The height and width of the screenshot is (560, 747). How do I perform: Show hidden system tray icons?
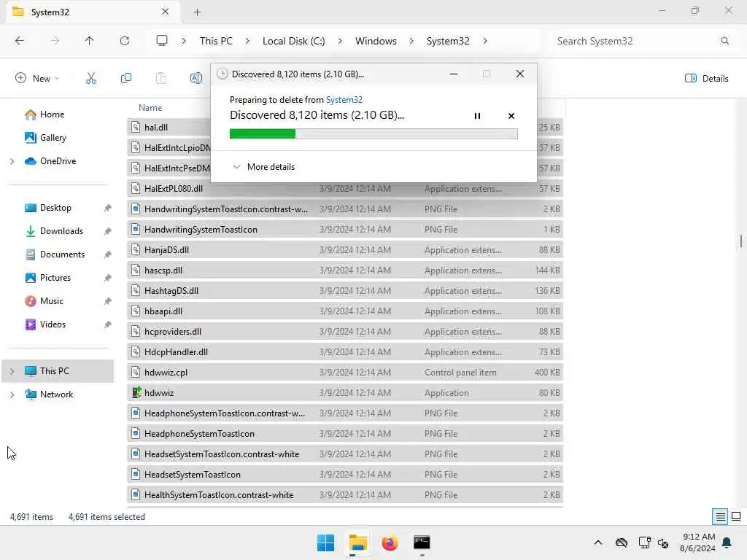coord(598,542)
